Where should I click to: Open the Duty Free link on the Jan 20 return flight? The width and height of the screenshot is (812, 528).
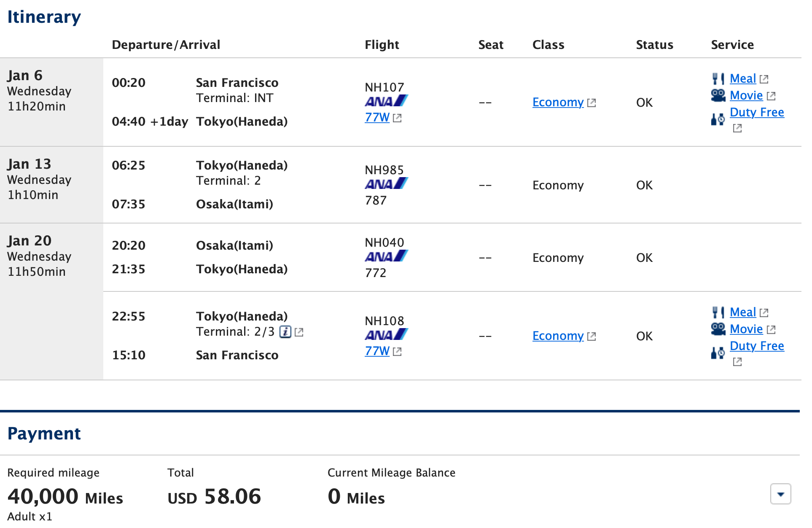(757, 346)
